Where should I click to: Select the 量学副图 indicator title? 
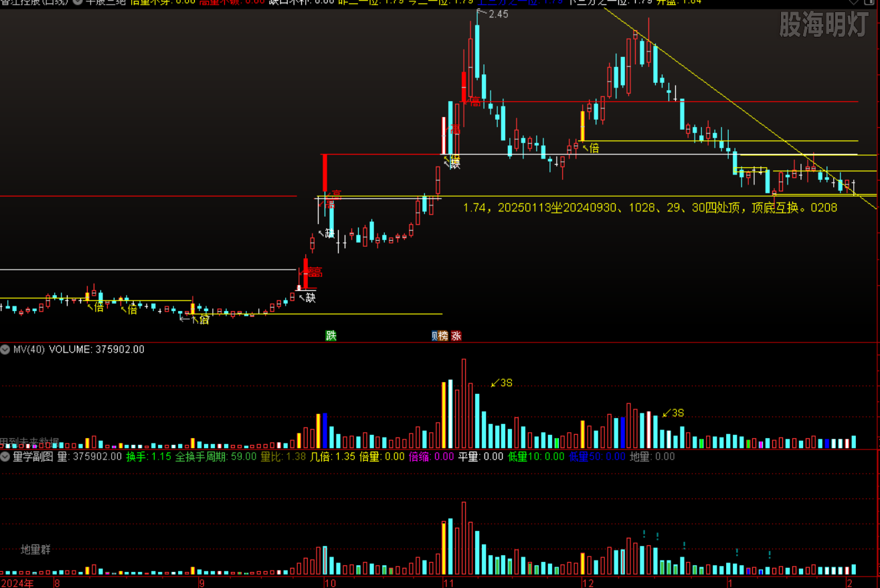[33, 456]
